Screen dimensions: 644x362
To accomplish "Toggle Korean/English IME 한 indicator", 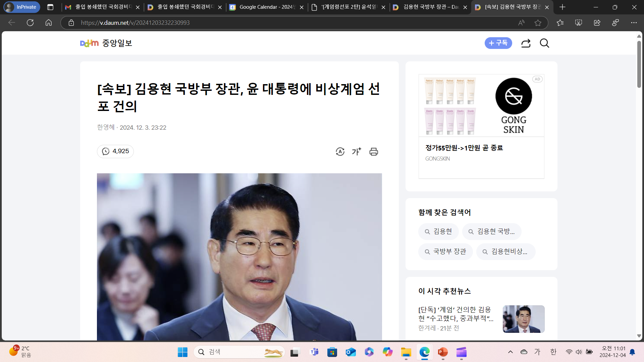I will [x=553, y=352].
